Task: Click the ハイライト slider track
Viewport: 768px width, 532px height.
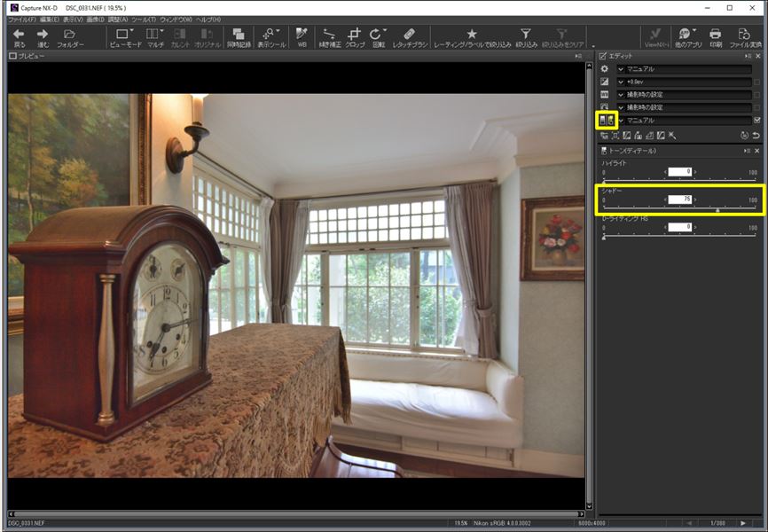Action: point(679,181)
